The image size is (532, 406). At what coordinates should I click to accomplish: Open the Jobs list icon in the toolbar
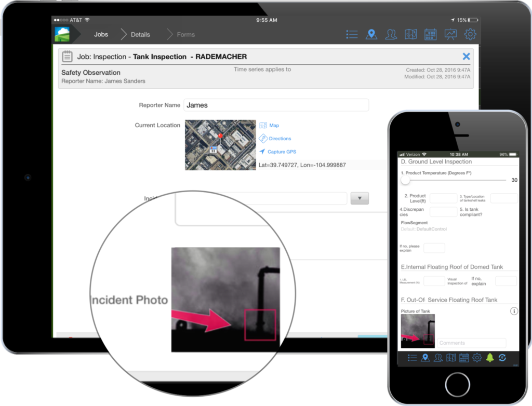352,34
